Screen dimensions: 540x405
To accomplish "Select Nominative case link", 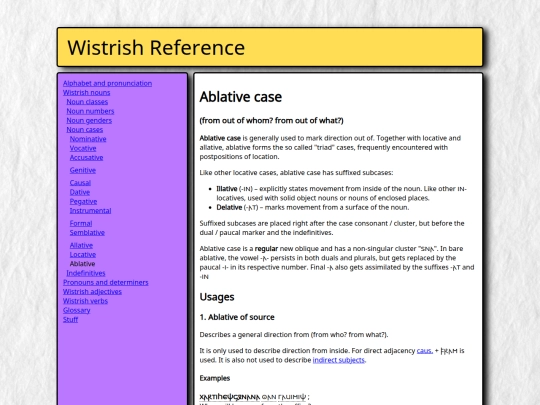I will pos(88,139).
